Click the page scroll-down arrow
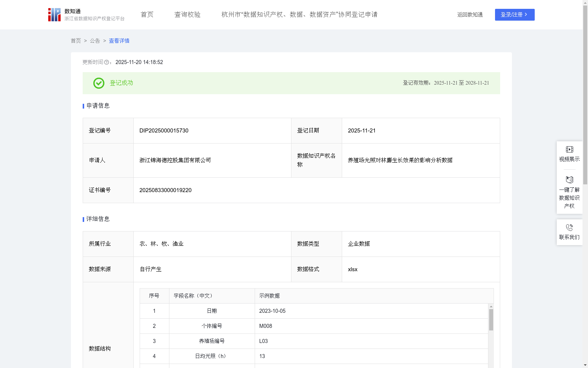The width and height of the screenshot is (588, 368). pos(585,365)
